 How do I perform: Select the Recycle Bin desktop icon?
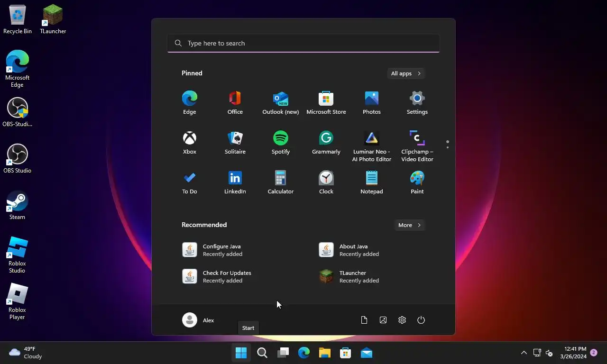coord(18,19)
